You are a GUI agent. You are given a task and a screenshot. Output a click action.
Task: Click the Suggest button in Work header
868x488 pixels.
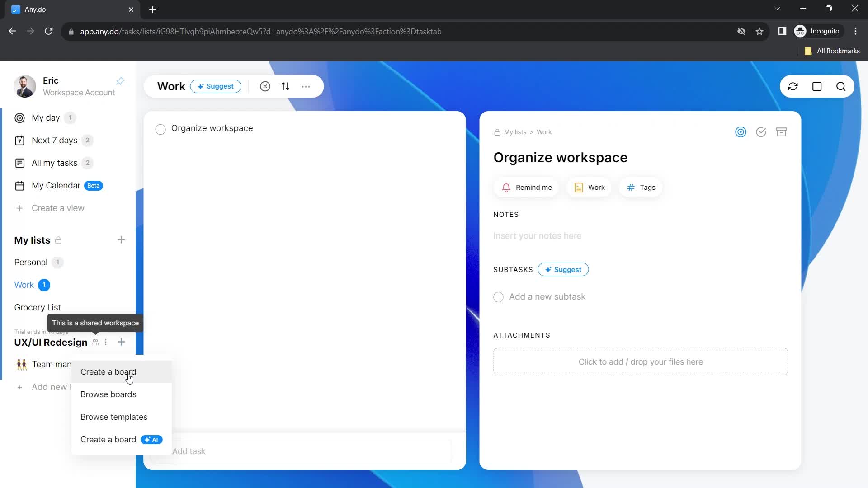point(217,86)
